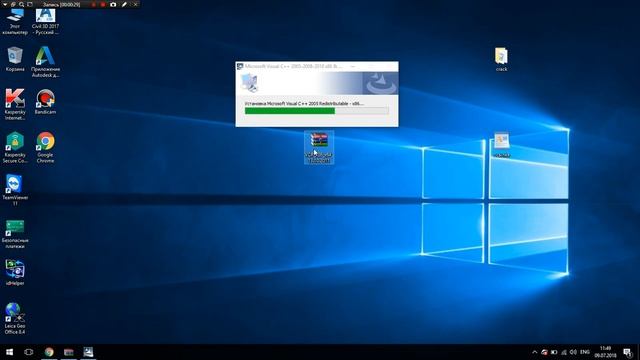Select the Autodesk application desktop shortcut

(x=45, y=62)
